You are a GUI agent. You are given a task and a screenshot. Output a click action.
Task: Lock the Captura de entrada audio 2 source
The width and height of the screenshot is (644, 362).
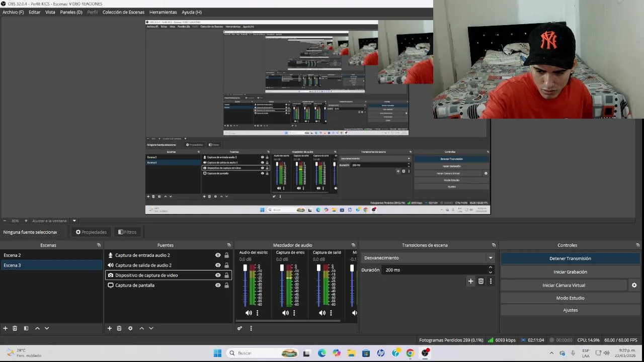tap(227, 255)
